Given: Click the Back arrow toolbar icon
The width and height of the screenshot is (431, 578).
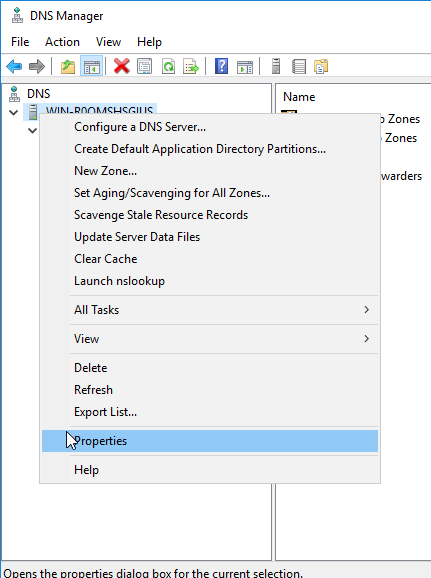Looking at the screenshot, I should 14,67.
